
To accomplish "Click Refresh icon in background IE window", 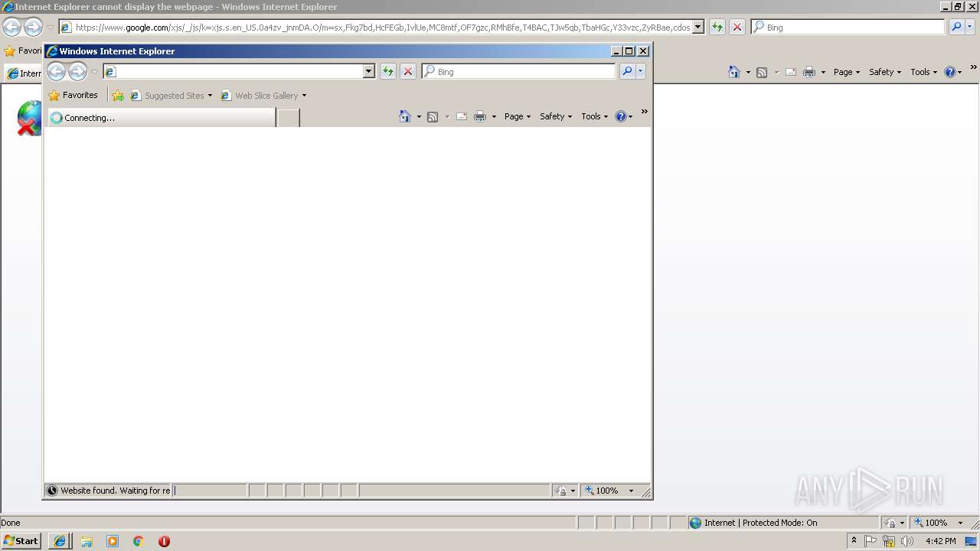I will 717,27.
